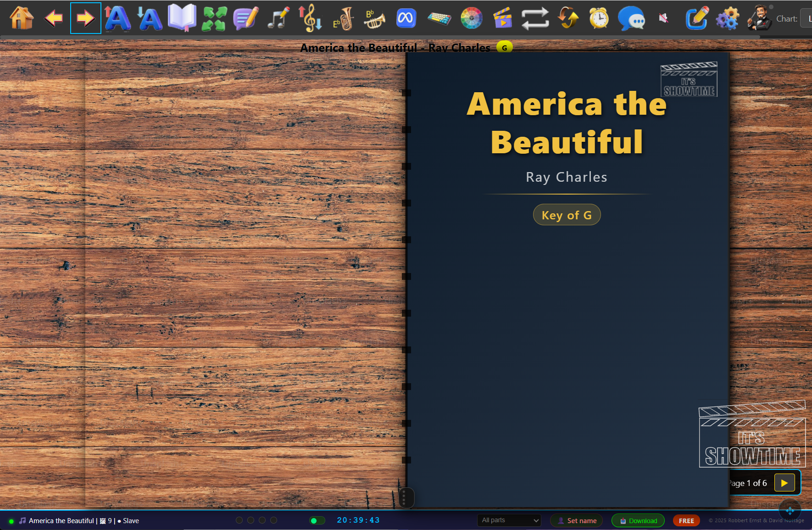Image resolution: width=812 pixels, height=530 pixels.
Task: Click the Ray Charles artist name
Action: 567,177
